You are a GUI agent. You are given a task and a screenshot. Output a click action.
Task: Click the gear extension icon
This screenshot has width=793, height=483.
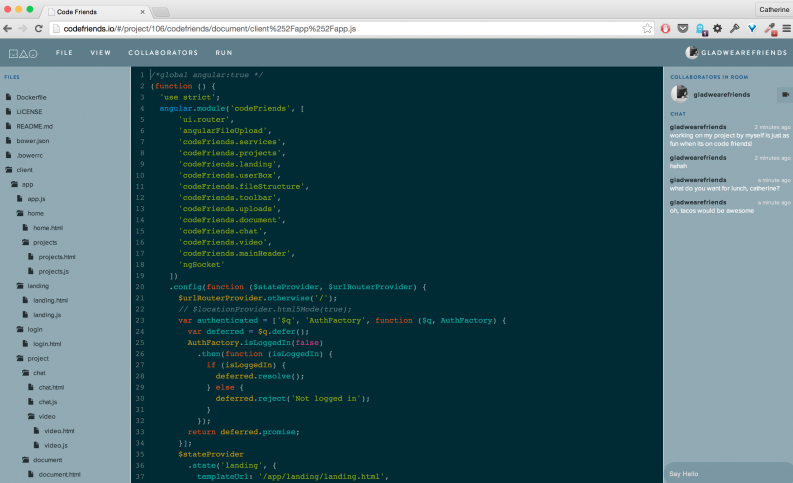point(717,28)
